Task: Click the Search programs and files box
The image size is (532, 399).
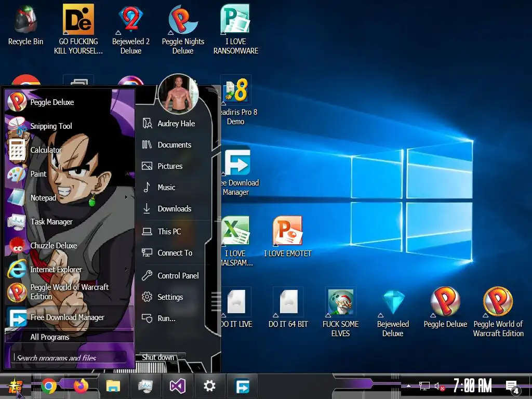Action: coord(69,357)
